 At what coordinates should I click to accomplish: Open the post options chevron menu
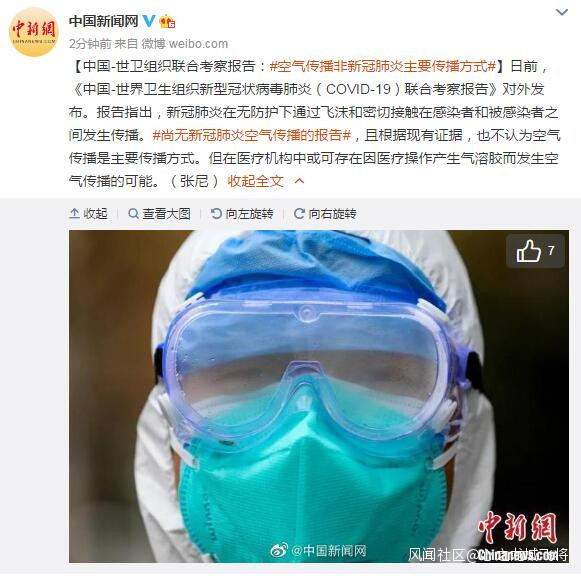pyautogui.click(x=562, y=13)
